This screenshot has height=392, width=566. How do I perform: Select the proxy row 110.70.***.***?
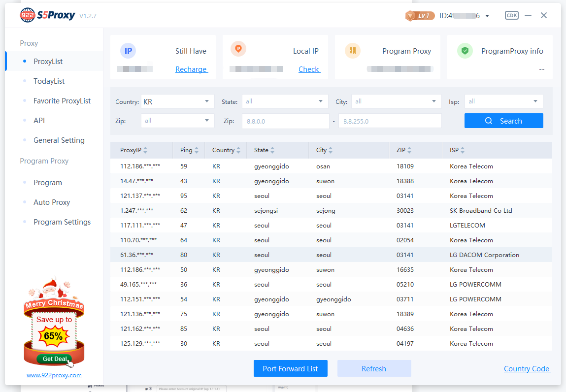(331, 240)
